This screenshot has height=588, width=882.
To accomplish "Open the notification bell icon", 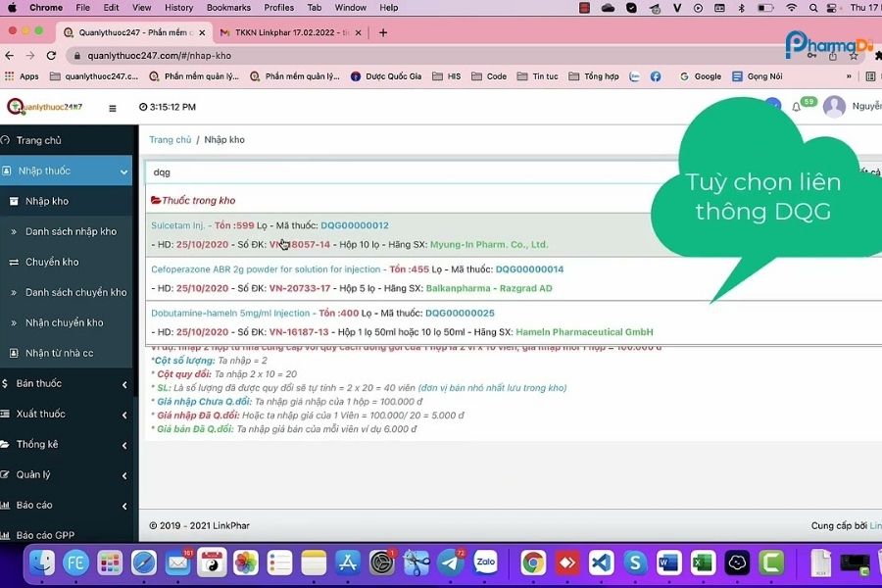I will coord(796,108).
